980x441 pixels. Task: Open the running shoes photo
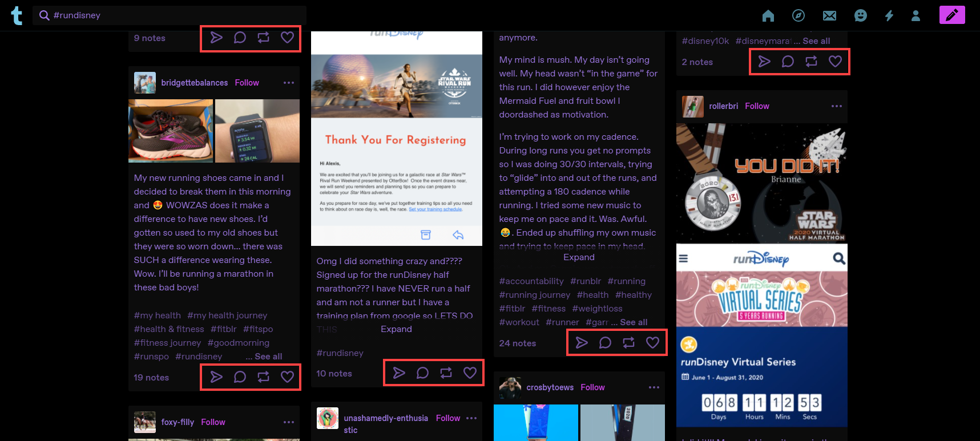pyautogui.click(x=171, y=131)
